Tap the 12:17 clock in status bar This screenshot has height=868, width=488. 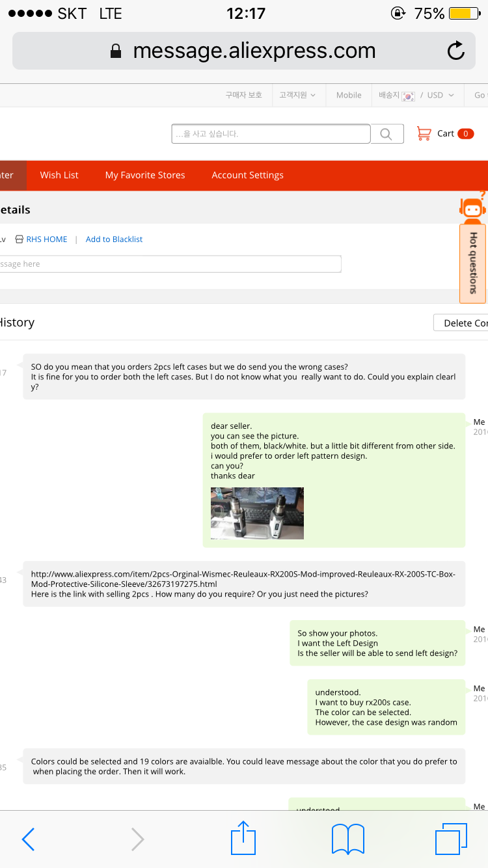[246, 14]
